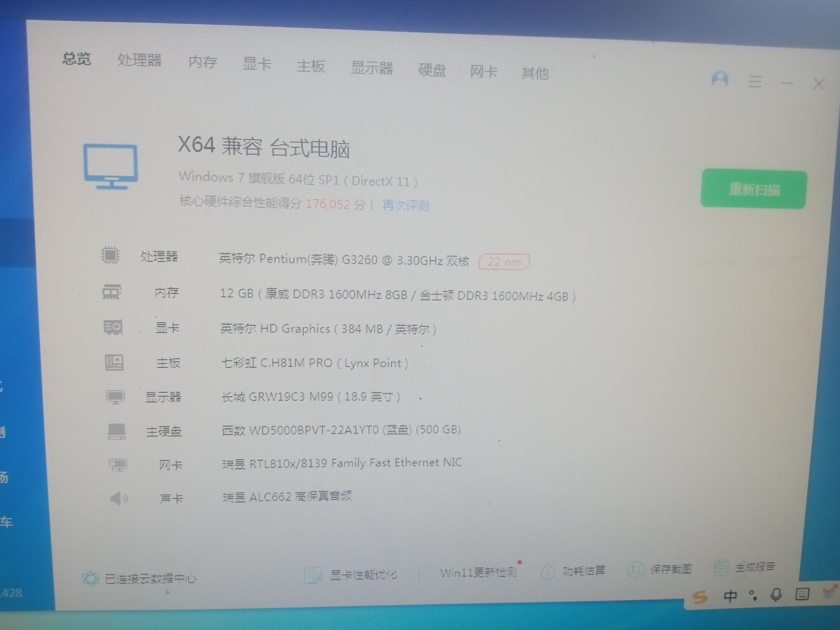Click the display monitor icon

tap(115, 397)
